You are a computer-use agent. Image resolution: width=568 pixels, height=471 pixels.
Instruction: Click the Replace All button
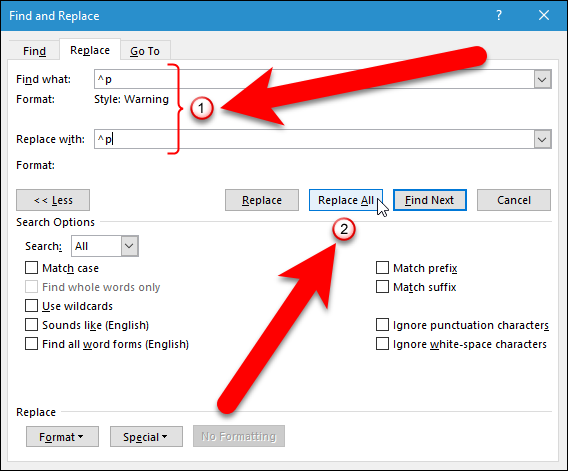tap(346, 200)
